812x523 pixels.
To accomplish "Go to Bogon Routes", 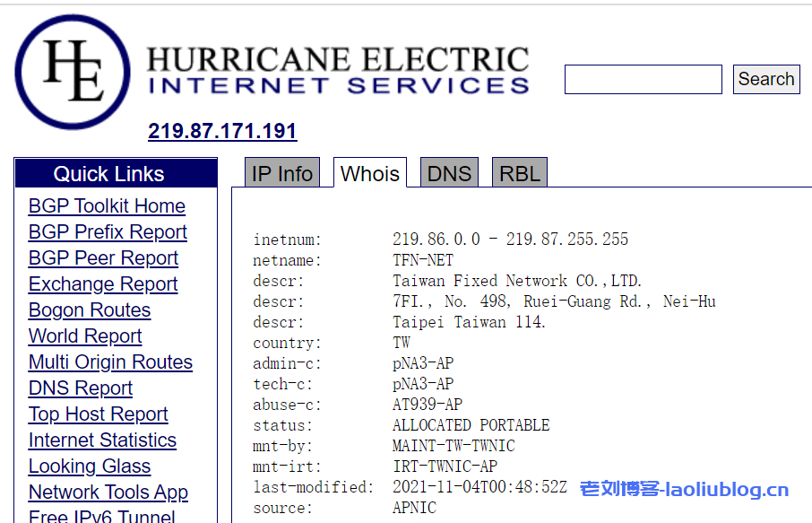I will (89, 309).
